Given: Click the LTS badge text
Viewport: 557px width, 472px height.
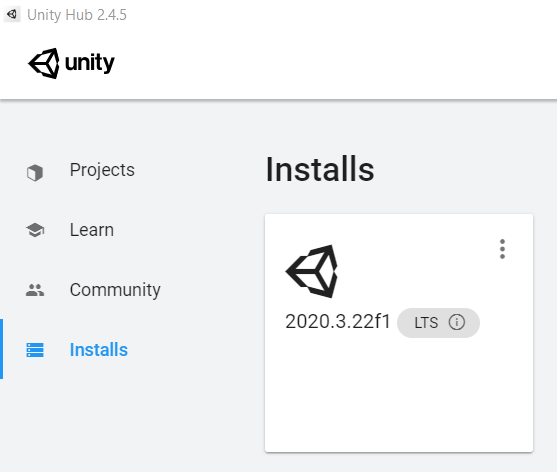Looking at the screenshot, I should click(x=426, y=323).
